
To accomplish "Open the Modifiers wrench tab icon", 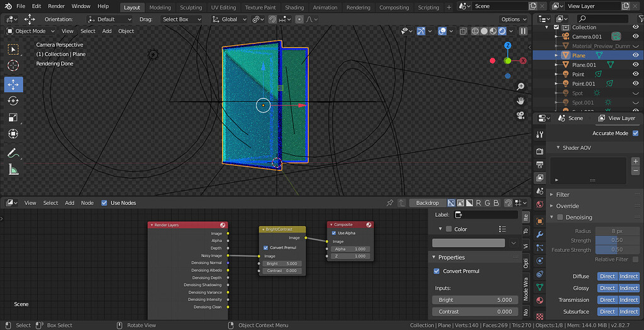I will (540, 235).
